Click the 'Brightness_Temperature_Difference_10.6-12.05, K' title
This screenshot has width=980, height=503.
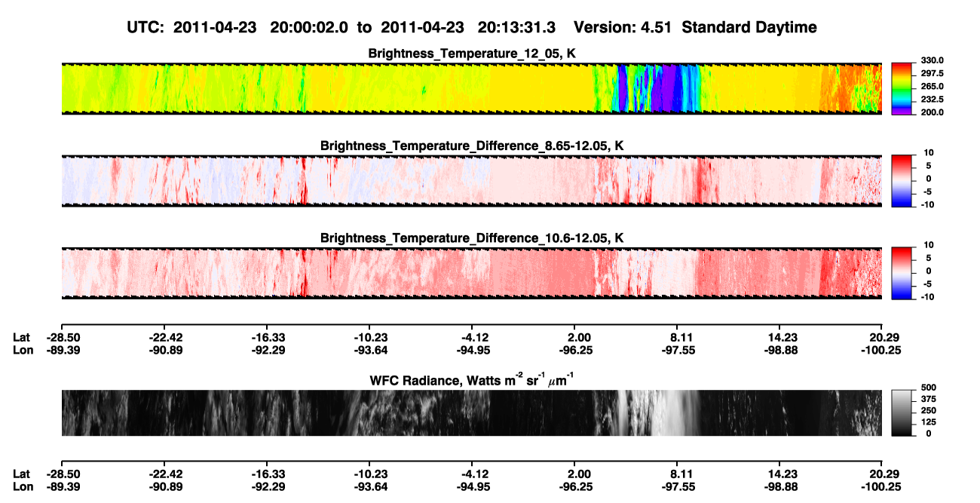(x=472, y=238)
